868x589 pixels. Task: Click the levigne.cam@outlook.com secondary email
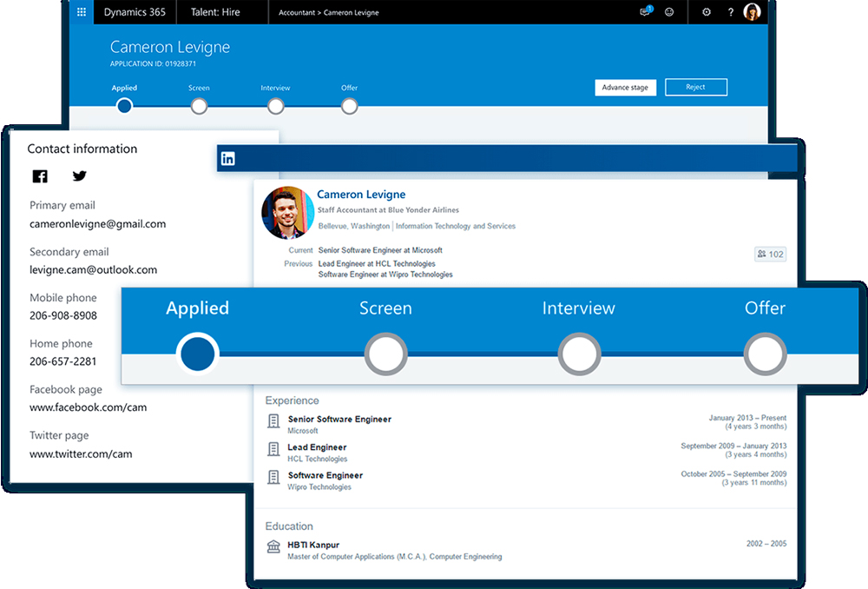coord(94,270)
